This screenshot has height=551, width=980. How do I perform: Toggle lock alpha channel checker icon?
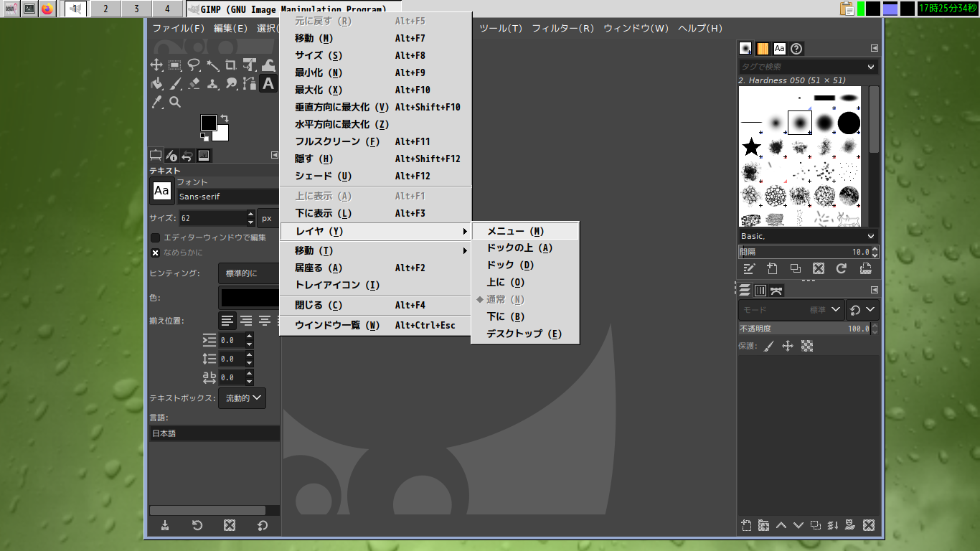pyautogui.click(x=807, y=346)
